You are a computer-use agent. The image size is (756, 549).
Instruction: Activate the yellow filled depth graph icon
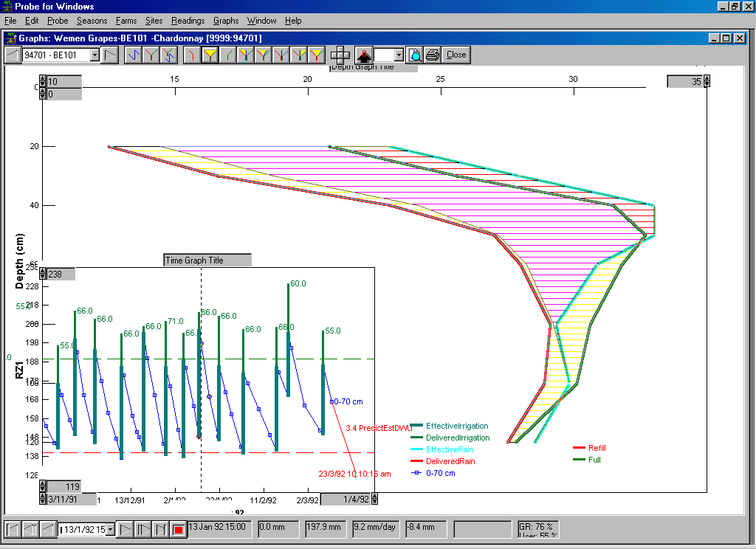(x=210, y=55)
